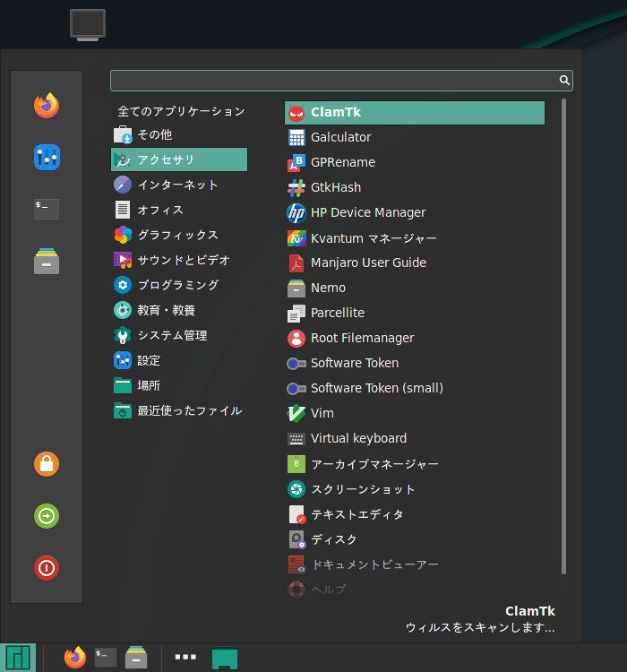Screen dimensions: 627x672
Task: Select グラフィックス category
Action: pos(179,236)
